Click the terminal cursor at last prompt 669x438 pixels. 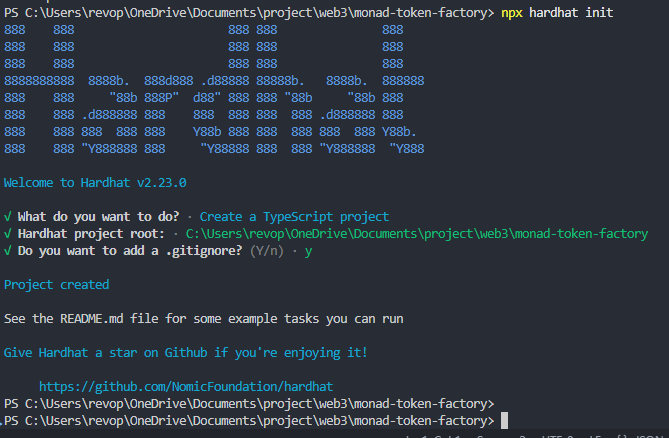coord(504,421)
